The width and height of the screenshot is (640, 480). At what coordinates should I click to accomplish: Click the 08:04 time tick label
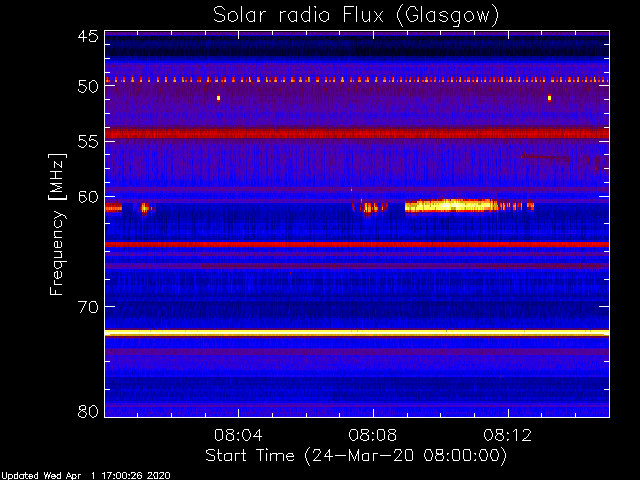[238, 435]
